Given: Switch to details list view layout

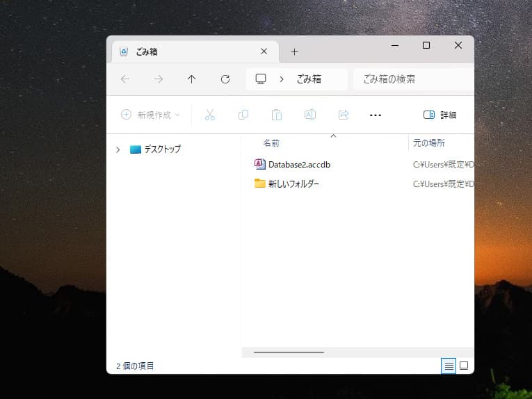Looking at the screenshot, I should 449,366.
